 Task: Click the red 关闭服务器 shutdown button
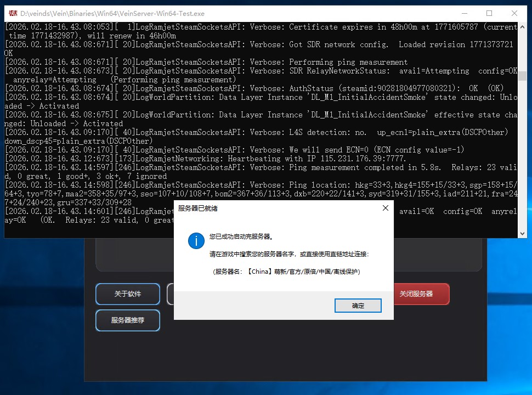pos(421,294)
